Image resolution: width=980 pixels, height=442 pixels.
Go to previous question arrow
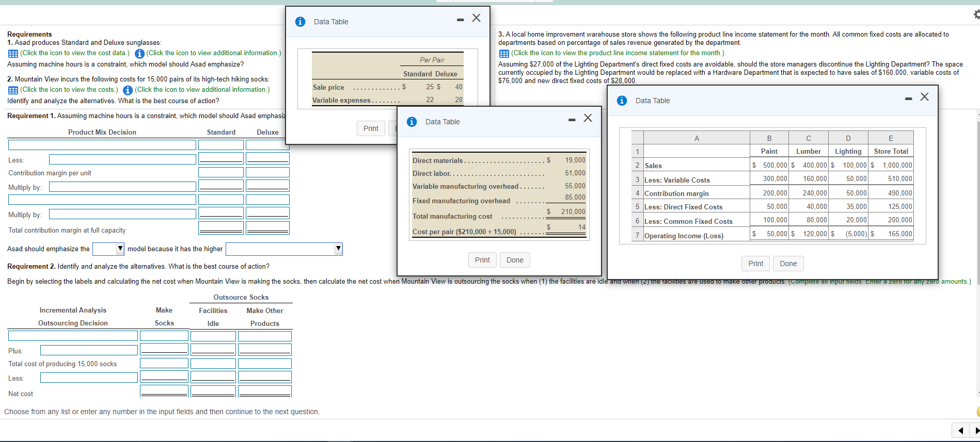(960, 430)
